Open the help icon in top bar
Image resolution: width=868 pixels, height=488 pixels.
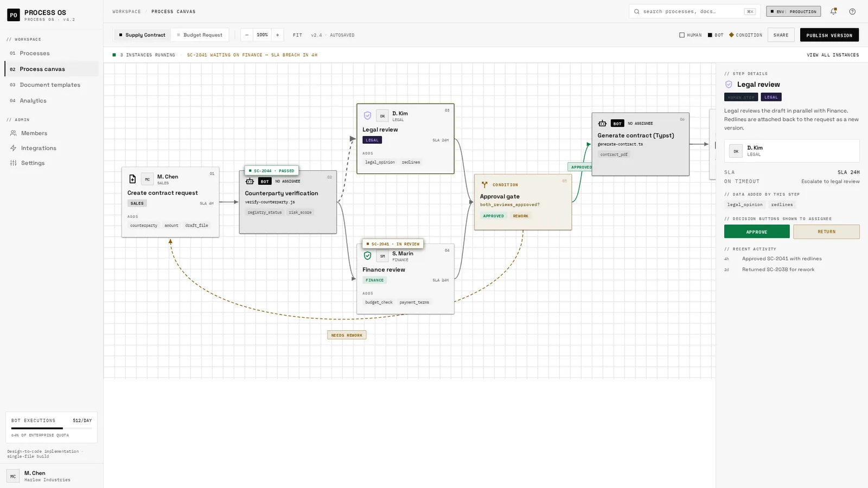coord(852,11)
